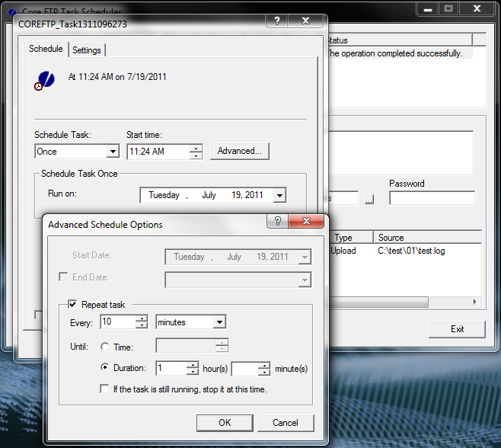The image size is (501, 448).
Task: Select the Time radio button under Until
Action: coord(105,347)
